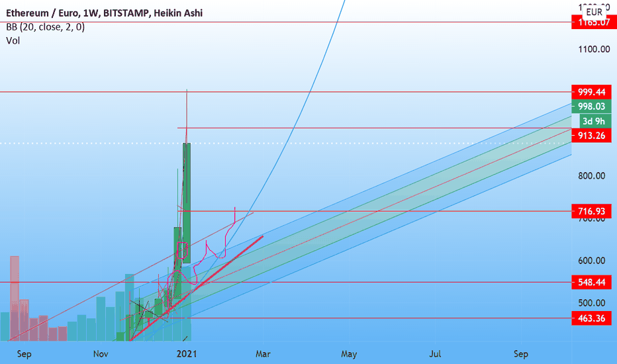Click the 548.44 price label
Viewport: 617px width, 364px height.
pos(591,282)
